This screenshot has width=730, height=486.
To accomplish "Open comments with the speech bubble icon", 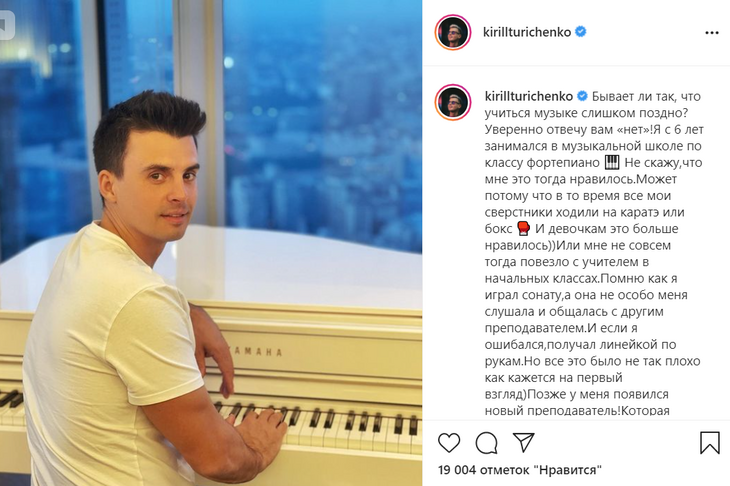I will pyautogui.click(x=487, y=443).
